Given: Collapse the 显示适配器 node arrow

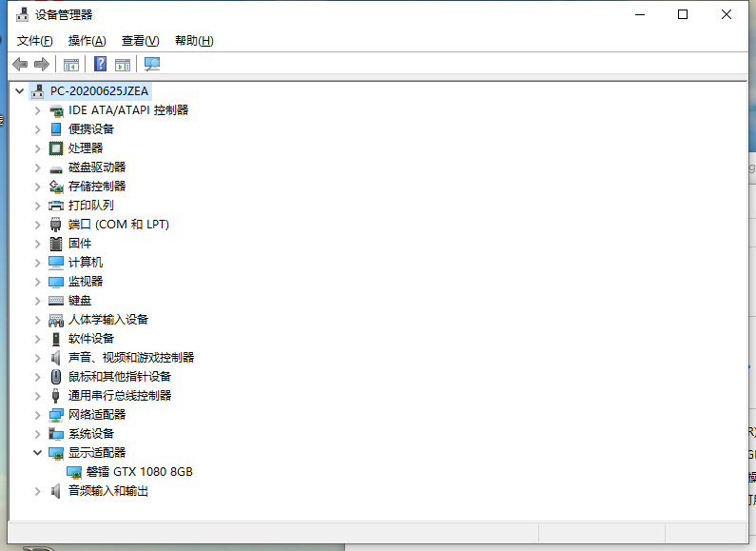Looking at the screenshot, I should pyautogui.click(x=38, y=453).
